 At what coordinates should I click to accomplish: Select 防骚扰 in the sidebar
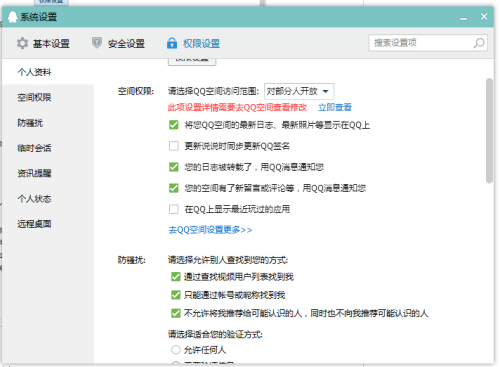pos(48,123)
